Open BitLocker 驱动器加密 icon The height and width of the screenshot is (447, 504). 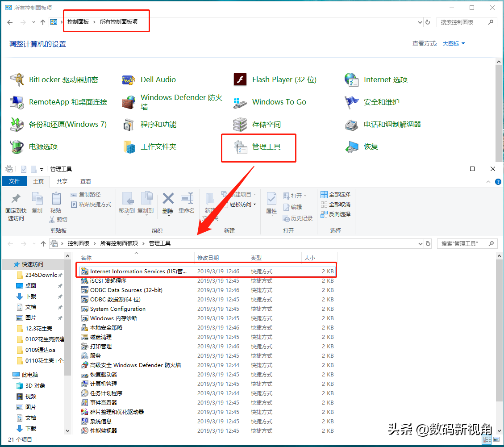click(17, 79)
